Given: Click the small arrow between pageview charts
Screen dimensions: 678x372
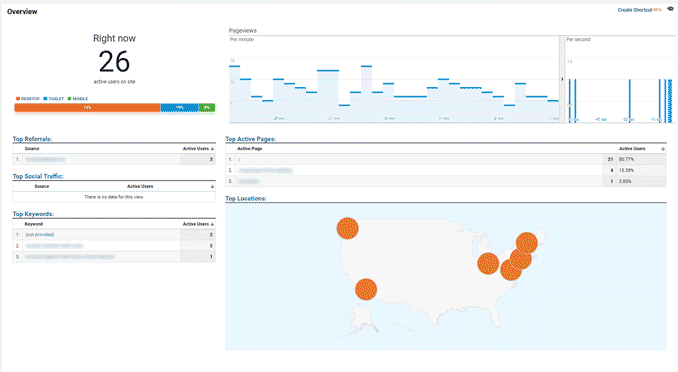Looking at the screenshot, I should [562, 79].
